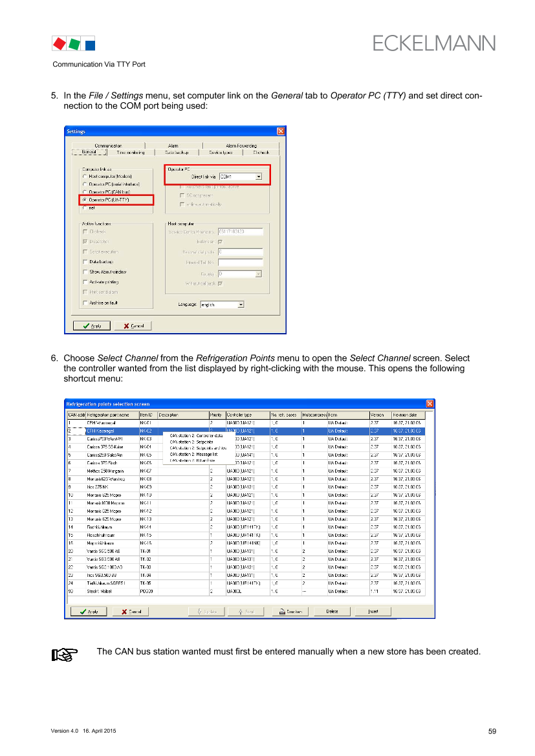Toggle the Archive on fault checkbox
This screenshot has width=535, height=756.
[85, 303]
